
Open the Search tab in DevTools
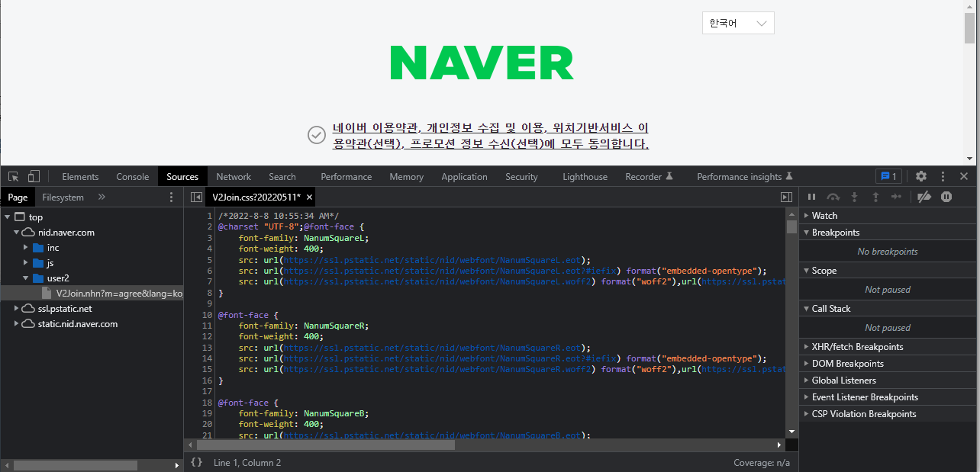pyautogui.click(x=282, y=176)
